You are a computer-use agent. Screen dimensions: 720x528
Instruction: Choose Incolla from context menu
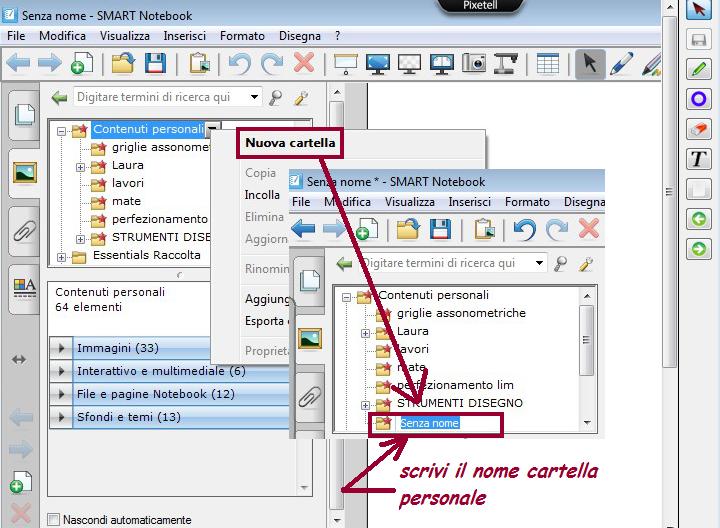pos(262,195)
